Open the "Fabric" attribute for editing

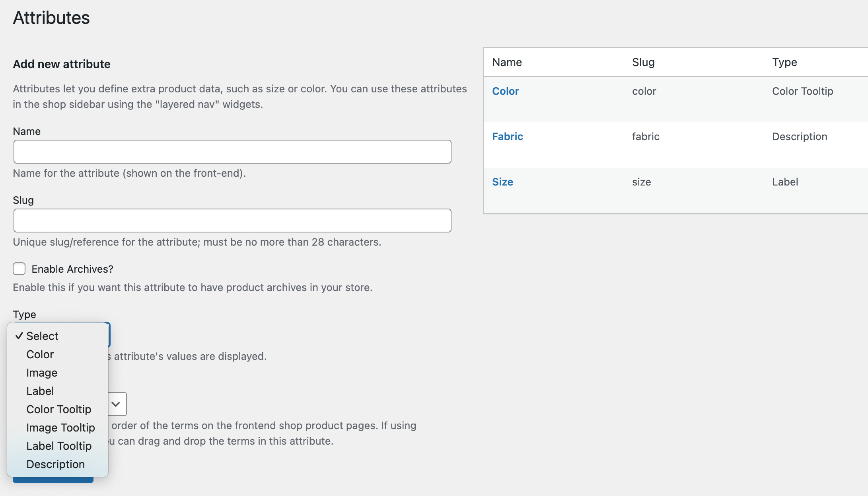pyautogui.click(x=508, y=136)
